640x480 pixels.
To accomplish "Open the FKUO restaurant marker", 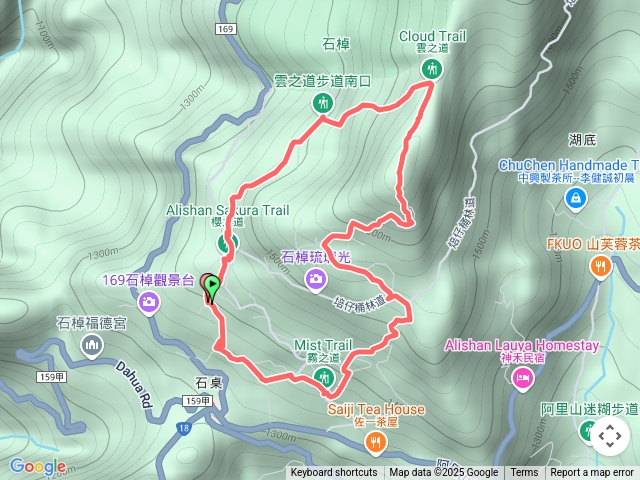I will point(600,267).
